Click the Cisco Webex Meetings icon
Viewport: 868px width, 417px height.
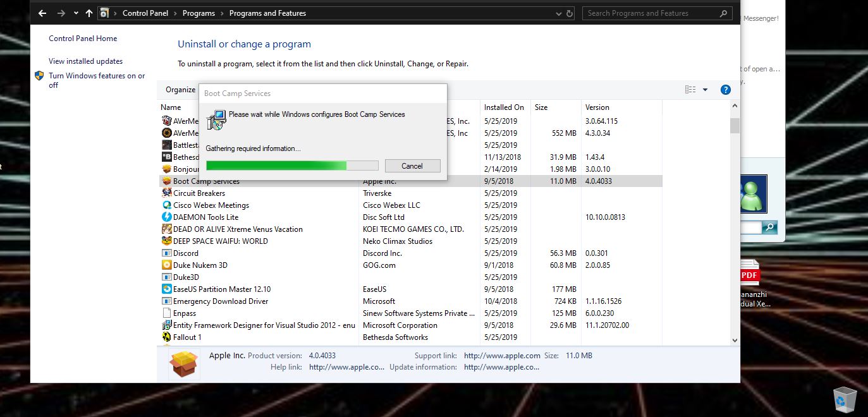[x=167, y=205]
